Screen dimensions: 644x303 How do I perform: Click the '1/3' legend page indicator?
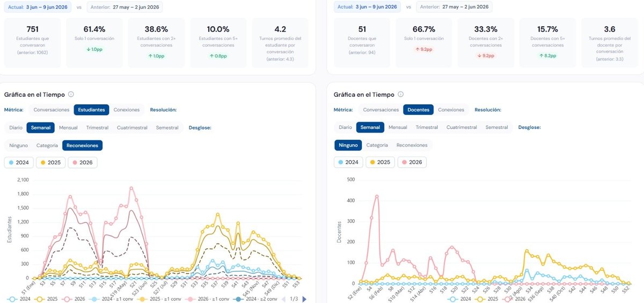294,299
